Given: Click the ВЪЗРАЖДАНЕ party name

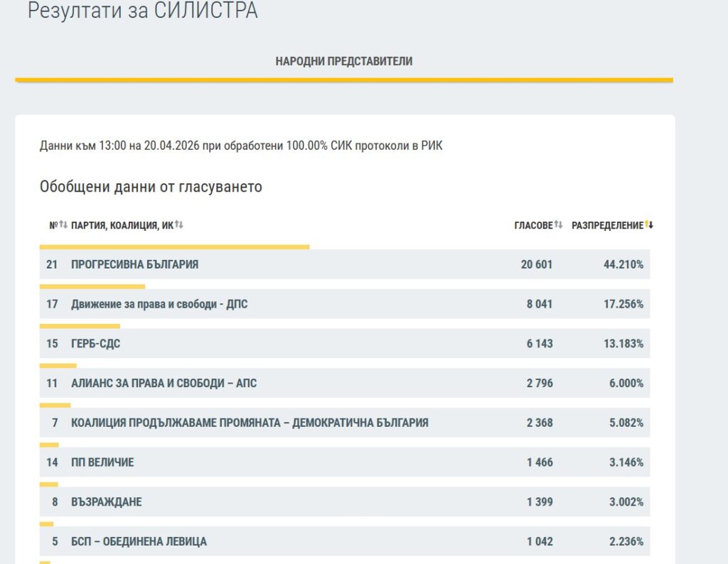Looking at the screenshot, I should click(x=106, y=502).
